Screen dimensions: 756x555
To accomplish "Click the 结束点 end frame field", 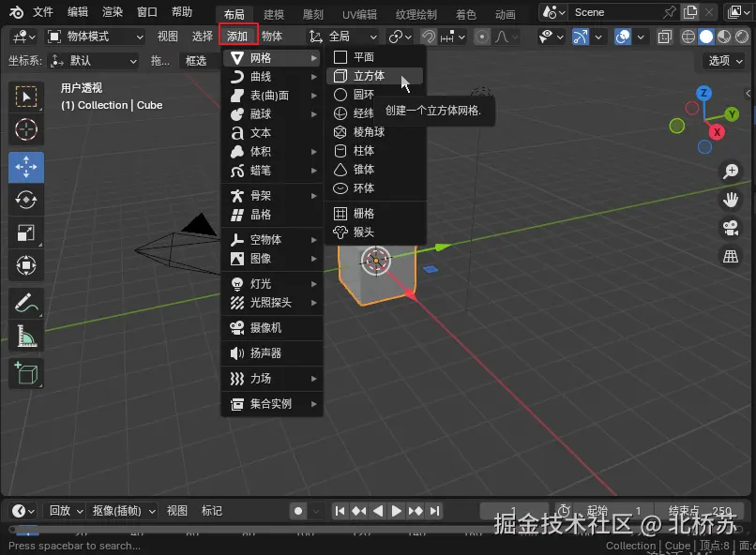I will (x=699, y=511).
